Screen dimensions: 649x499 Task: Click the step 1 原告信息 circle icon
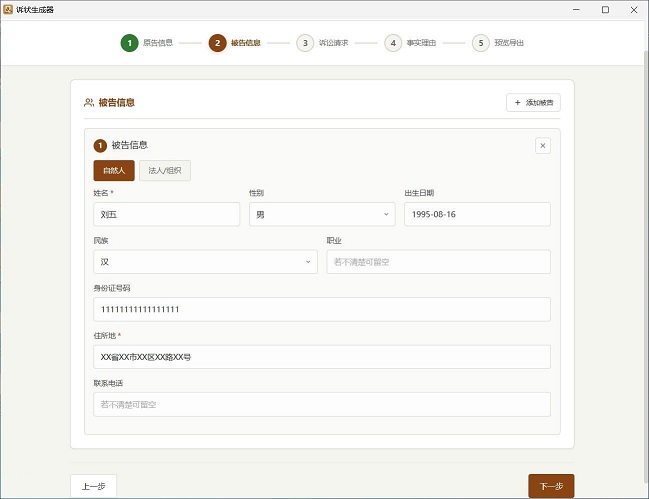130,43
